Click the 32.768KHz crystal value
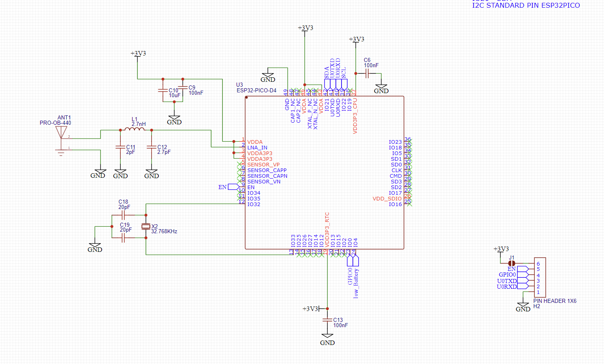Screen dimensions: 604x364 coord(164,232)
